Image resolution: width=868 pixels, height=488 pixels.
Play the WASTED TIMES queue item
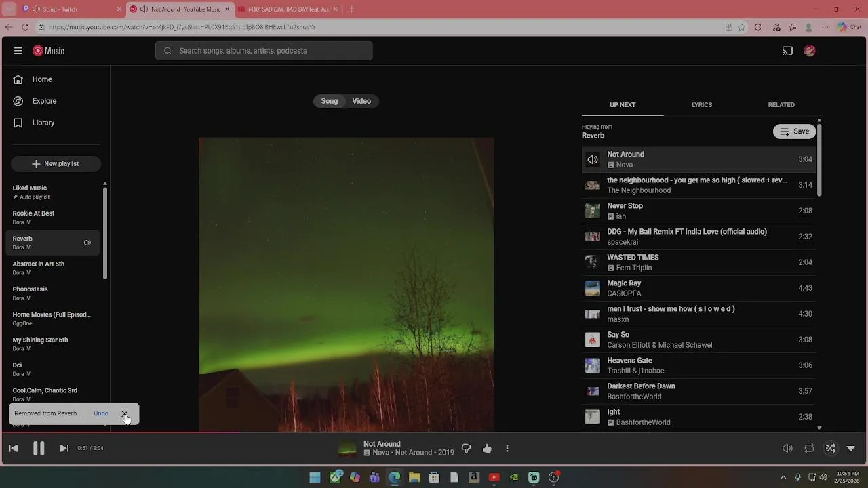tap(699, 262)
